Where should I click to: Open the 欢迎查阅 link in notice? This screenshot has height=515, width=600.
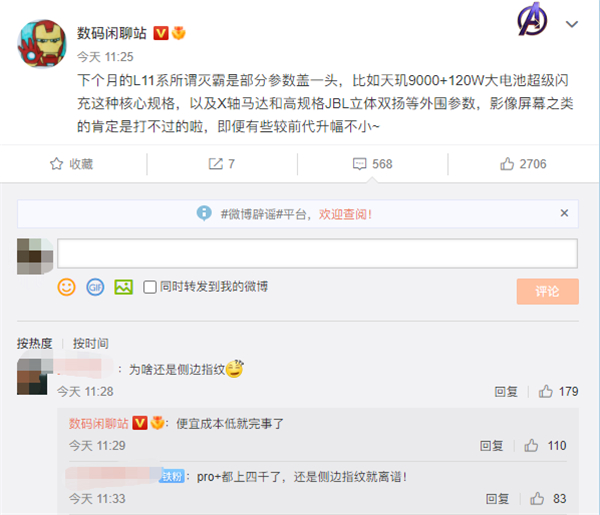pyautogui.click(x=345, y=214)
